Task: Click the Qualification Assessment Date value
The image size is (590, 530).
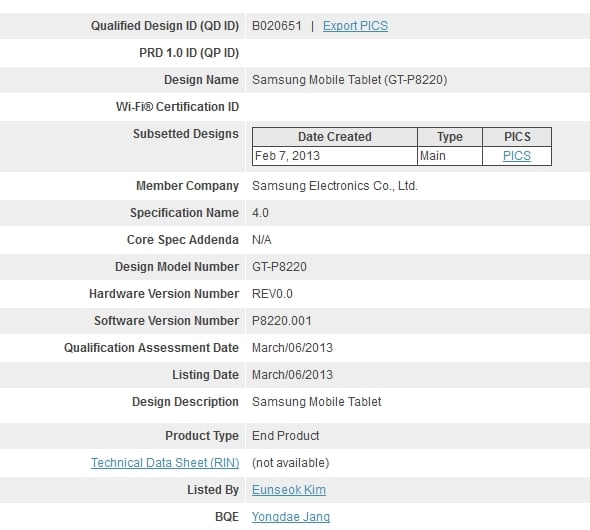Action: tap(292, 348)
